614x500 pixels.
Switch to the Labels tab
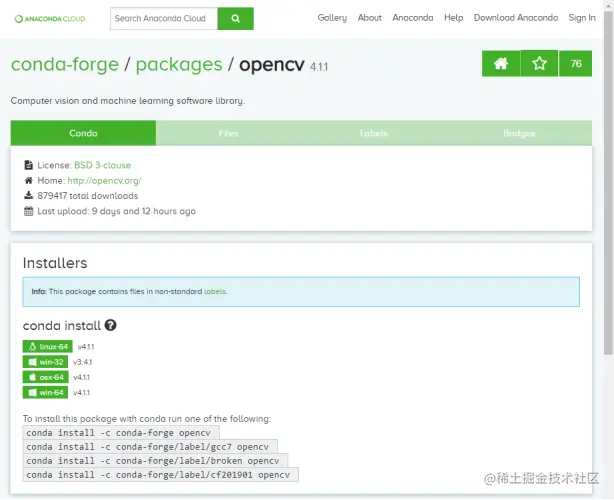(x=374, y=133)
